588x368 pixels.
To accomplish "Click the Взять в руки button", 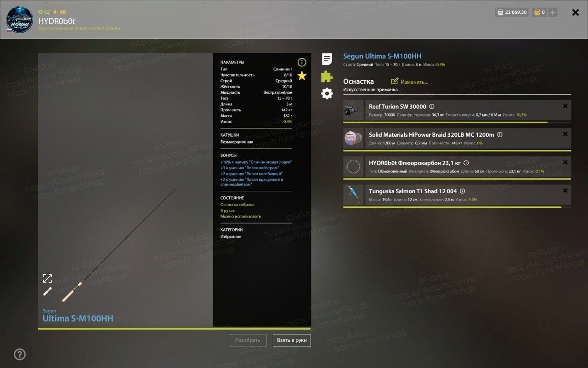I will coord(292,340).
